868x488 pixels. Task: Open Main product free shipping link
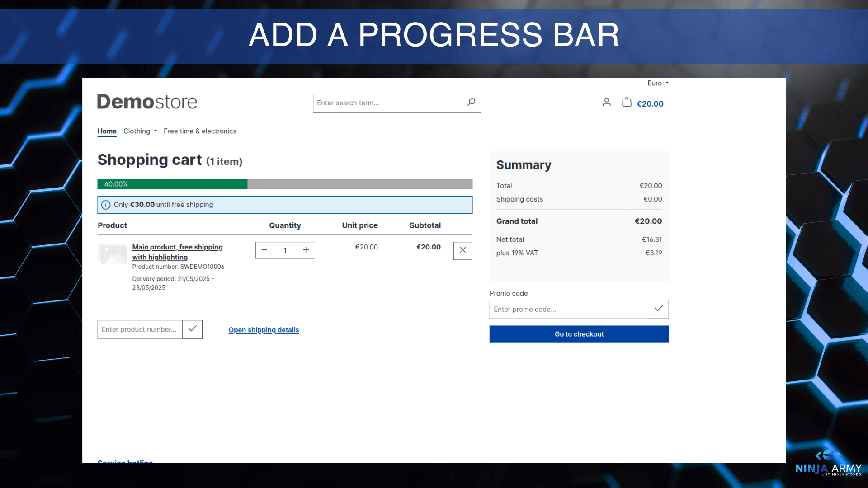click(177, 252)
